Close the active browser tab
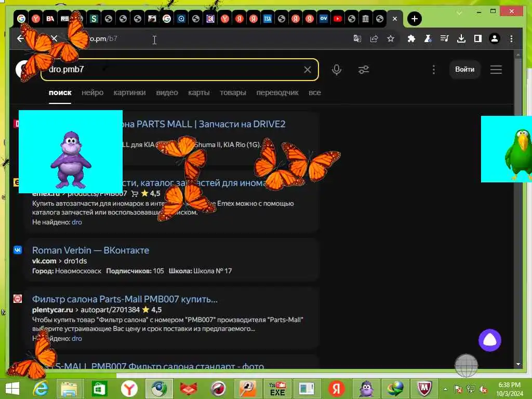 [x=395, y=19]
